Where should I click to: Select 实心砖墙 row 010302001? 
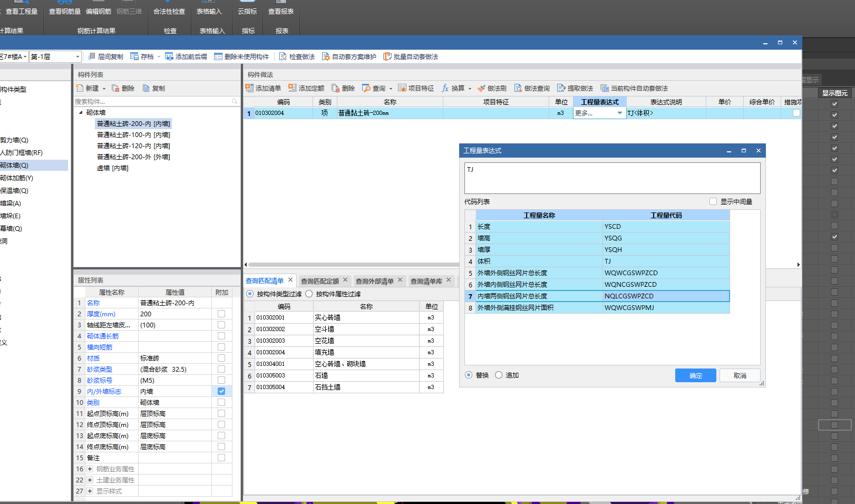click(344, 317)
